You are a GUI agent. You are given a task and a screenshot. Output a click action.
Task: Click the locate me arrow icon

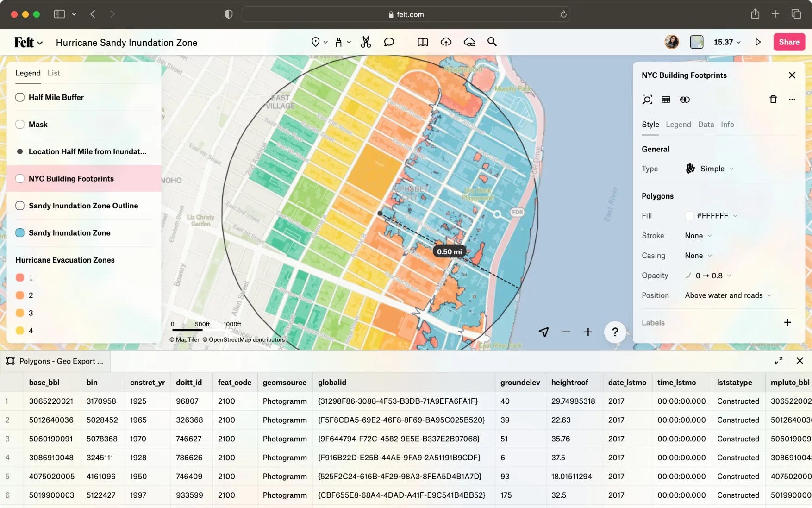[543, 332]
